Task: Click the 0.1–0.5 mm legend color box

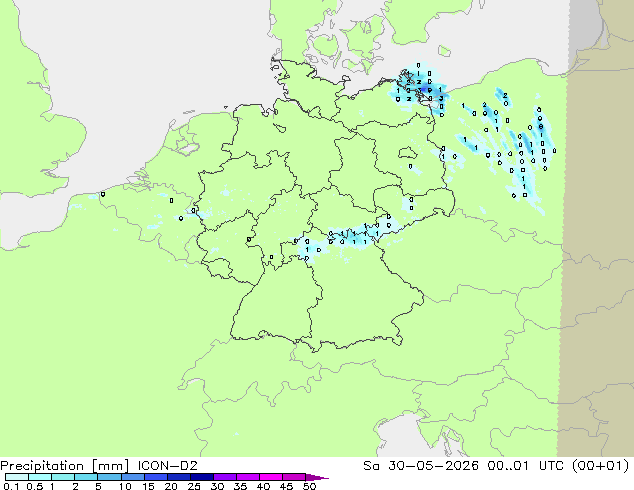Action: 17,477
